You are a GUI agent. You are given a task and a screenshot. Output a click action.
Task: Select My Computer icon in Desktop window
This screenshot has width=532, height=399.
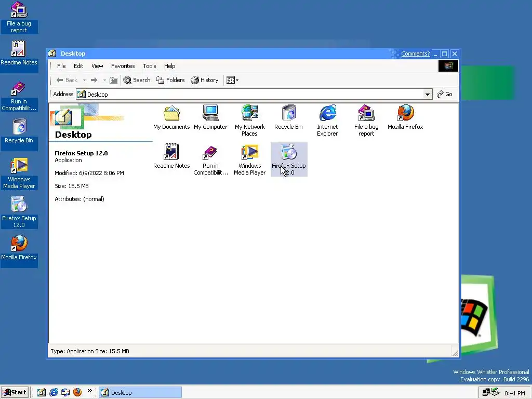coord(210,117)
